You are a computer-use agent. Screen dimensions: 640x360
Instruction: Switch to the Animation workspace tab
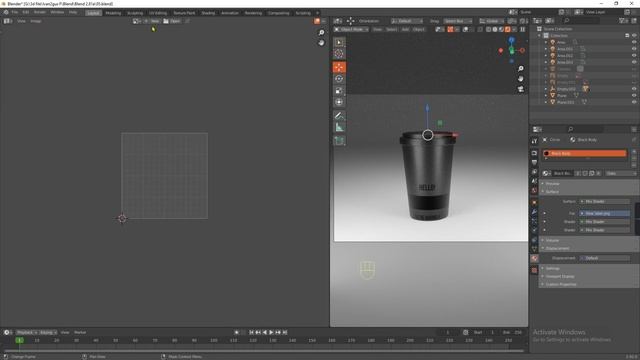coord(230,13)
